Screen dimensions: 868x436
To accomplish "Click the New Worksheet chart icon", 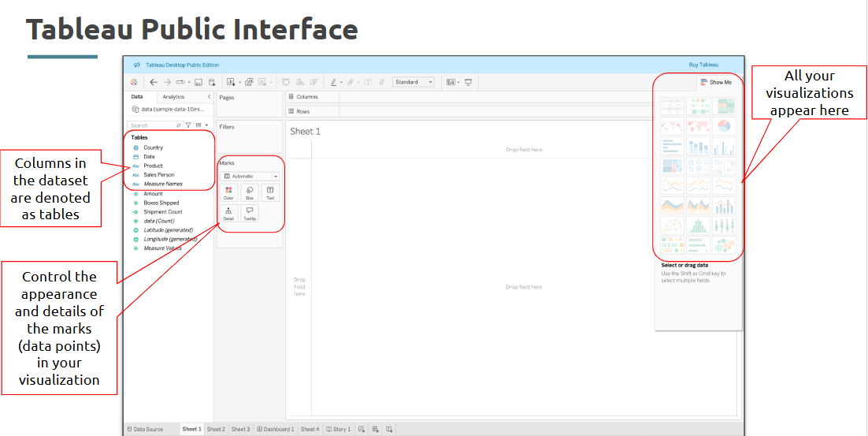I will coord(231,82).
